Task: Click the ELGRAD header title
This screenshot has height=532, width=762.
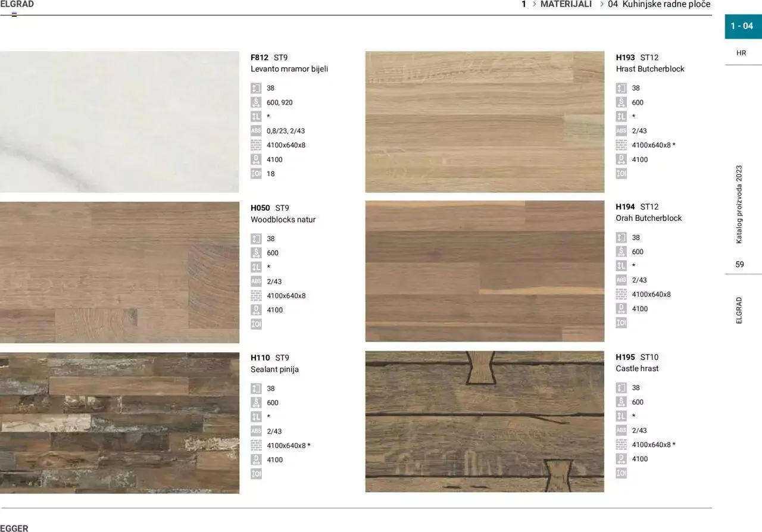Action: coord(17,4)
